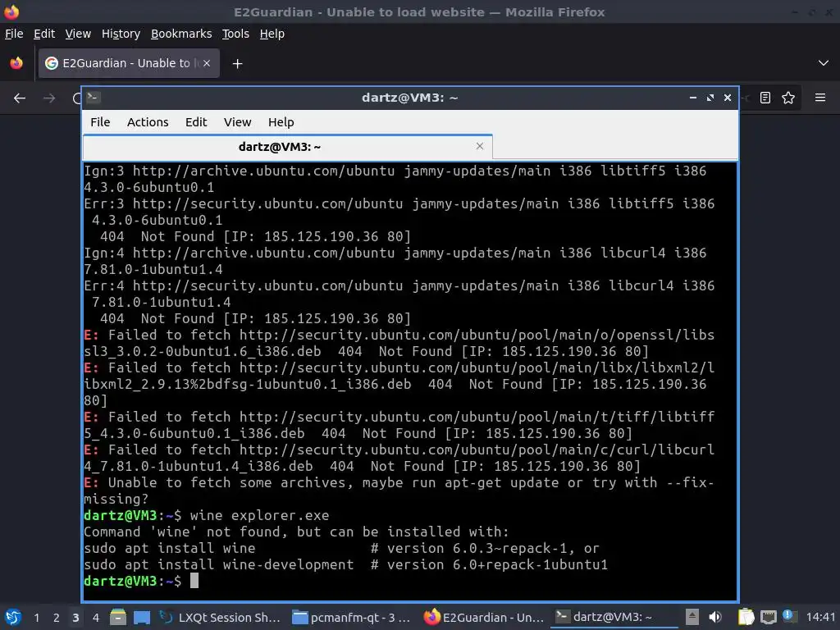Open Firefox File menu
Image resolution: width=840 pixels, height=630 pixels.
pos(14,34)
